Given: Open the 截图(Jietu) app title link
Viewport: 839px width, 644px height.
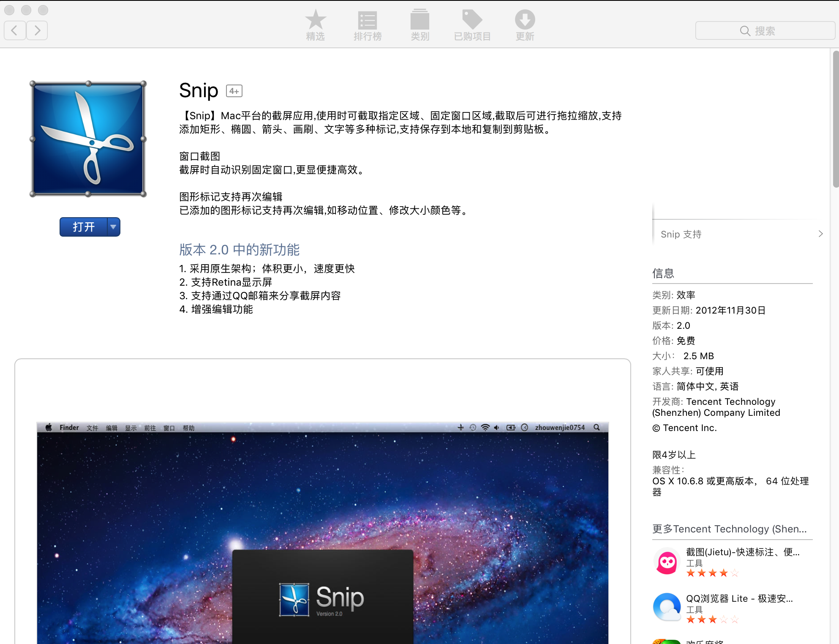Looking at the screenshot, I should (742, 552).
